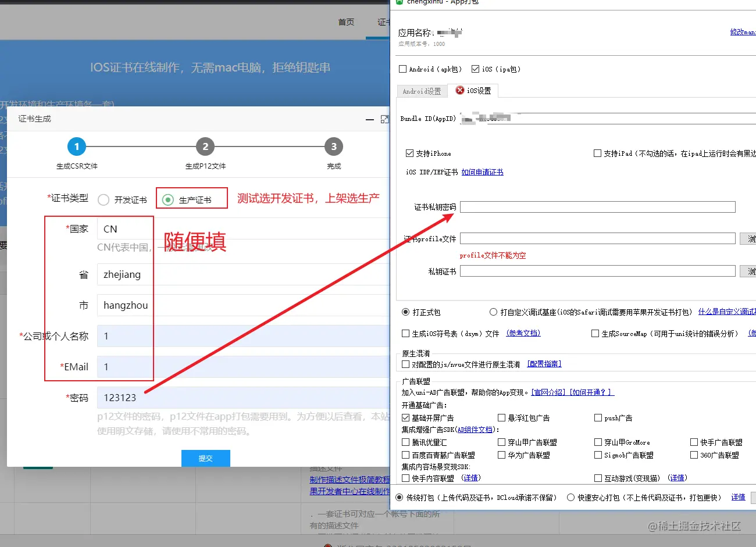Viewport: 756px width, 547px height.
Task: Enable the 悬浮红包广告 checkbox
Action: 501,418
